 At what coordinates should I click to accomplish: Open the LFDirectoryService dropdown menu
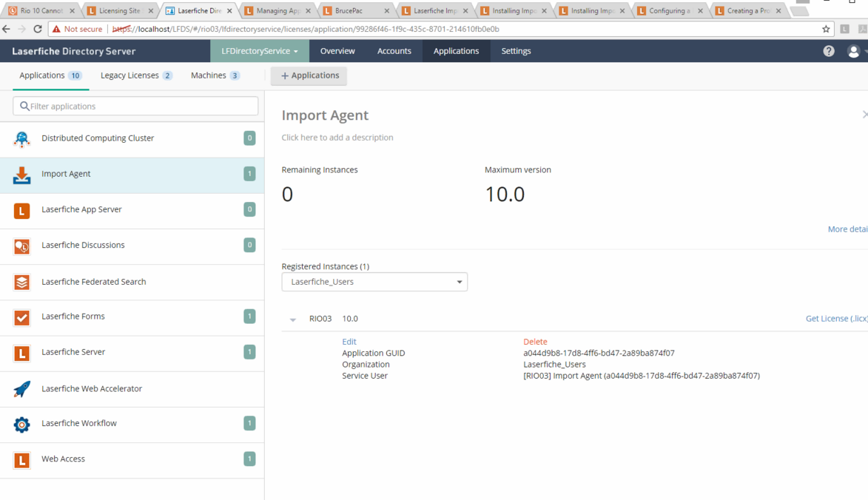pos(260,51)
